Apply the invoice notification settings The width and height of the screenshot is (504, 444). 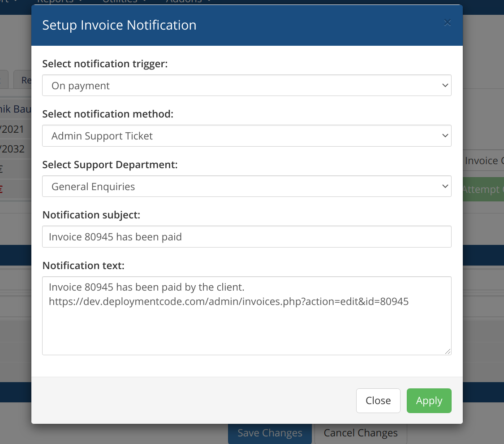429,400
